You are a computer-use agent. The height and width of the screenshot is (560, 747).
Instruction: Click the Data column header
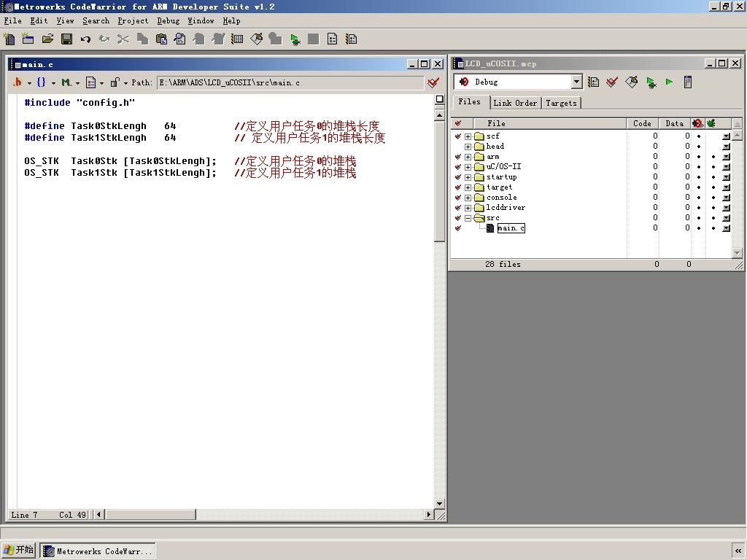(675, 123)
